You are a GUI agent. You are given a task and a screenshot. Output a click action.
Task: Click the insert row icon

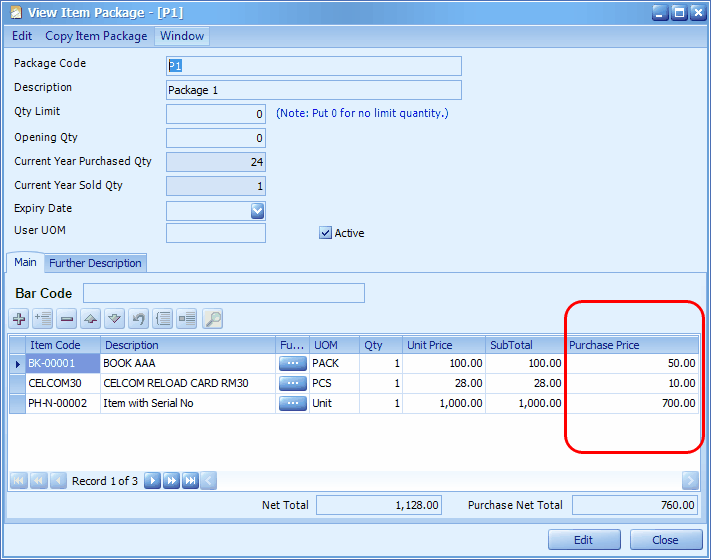tap(43, 319)
